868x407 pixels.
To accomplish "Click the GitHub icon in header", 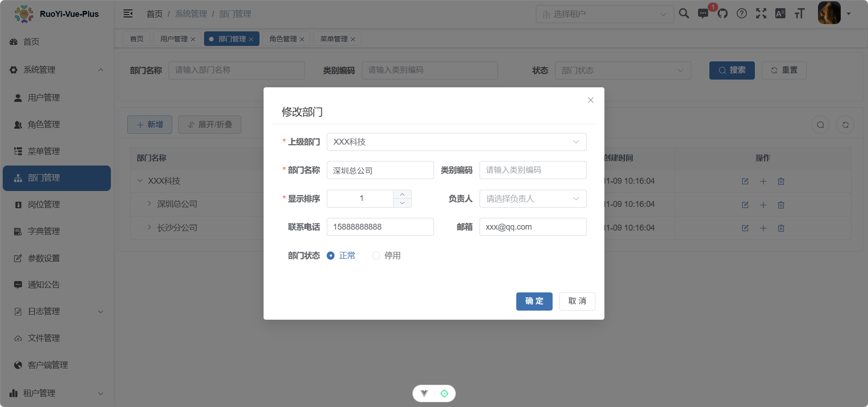I will [723, 14].
